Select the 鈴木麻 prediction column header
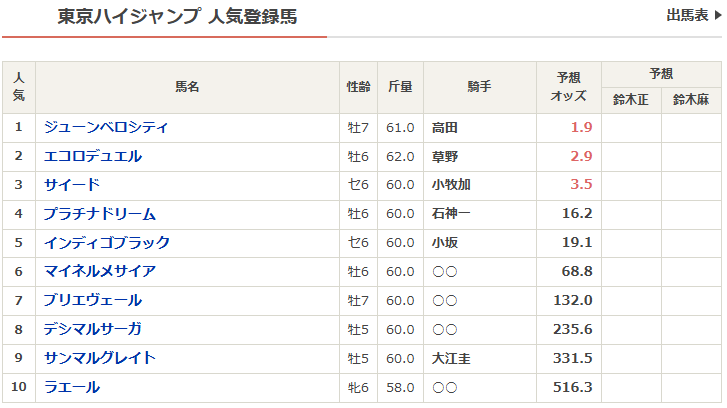The width and height of the screenshot is (727, 408). click(x=691, y=100)
